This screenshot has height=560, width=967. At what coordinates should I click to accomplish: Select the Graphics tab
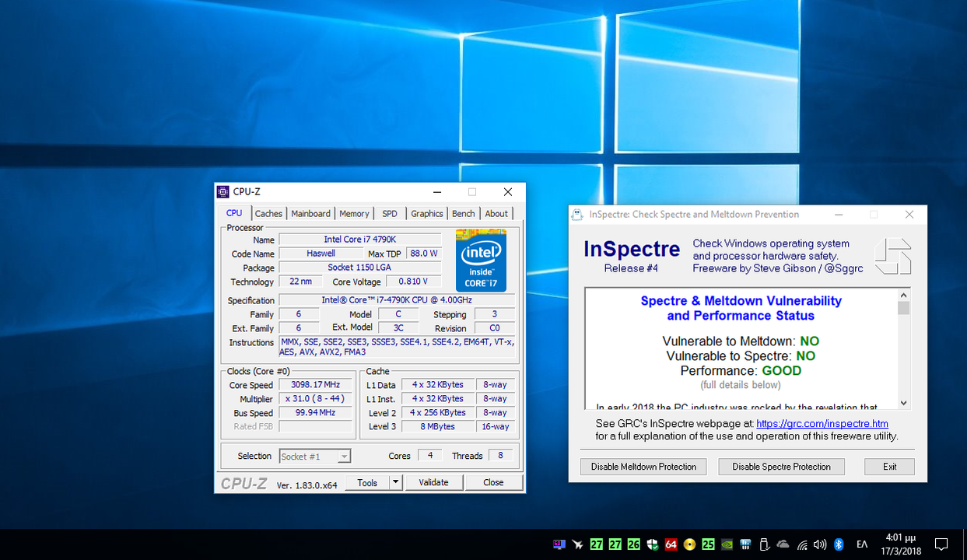point(427,214)
